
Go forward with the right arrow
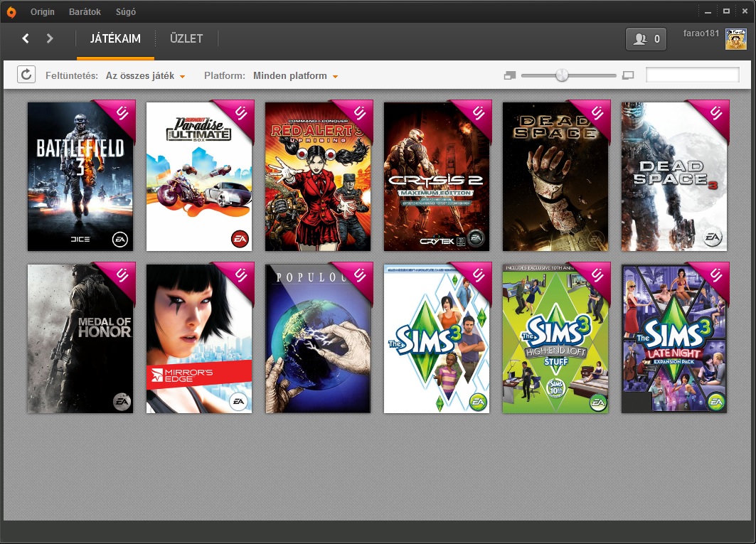click(50, 38)
